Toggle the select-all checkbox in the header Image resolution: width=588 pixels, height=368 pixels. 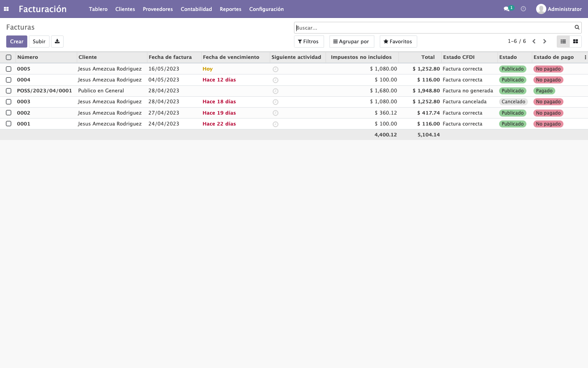pyautogui.click(x=9, y=57)
